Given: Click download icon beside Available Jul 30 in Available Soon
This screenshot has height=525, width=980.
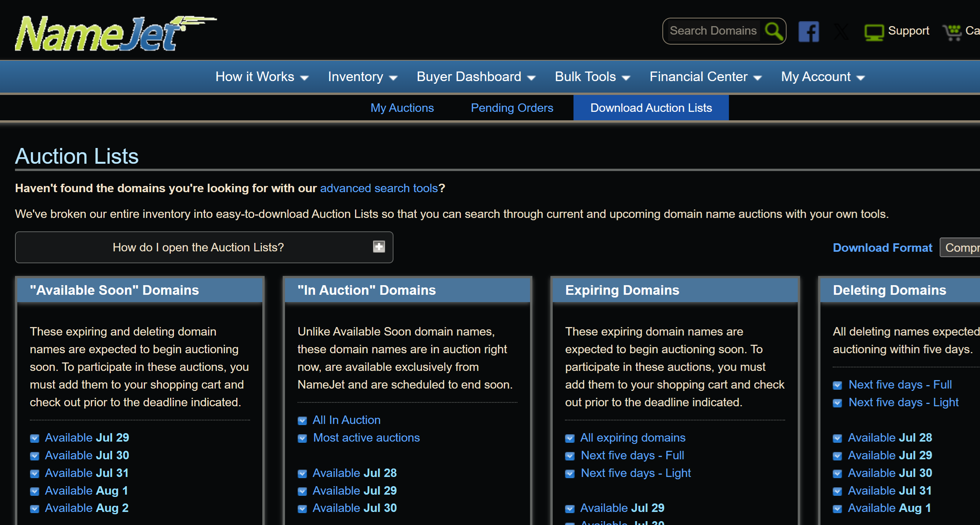Looking at the screenshot, I should [x=35, y=456].
